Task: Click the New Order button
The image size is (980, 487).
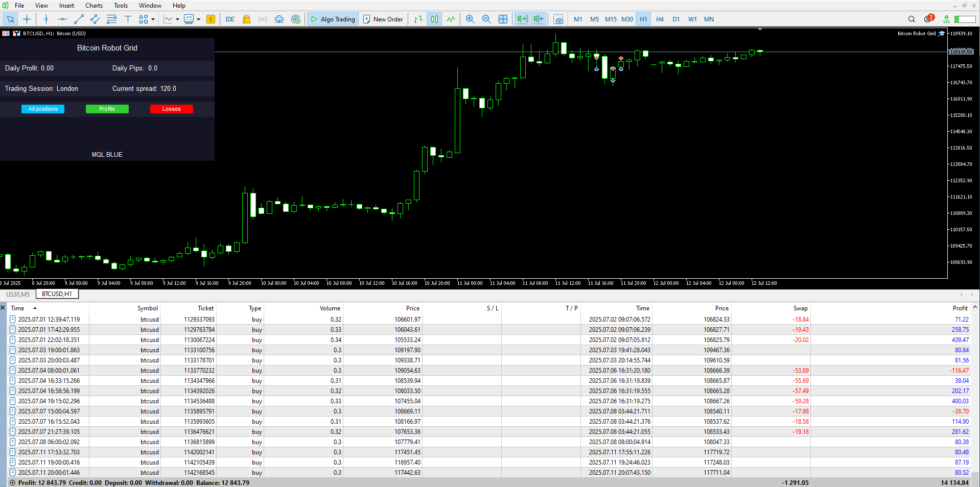Action: click(383, 19)
